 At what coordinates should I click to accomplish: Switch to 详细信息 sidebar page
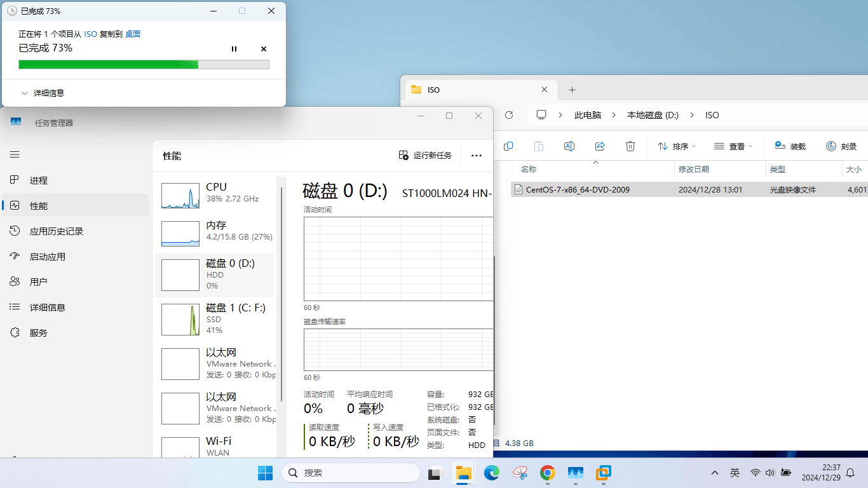click(x=76, y=308)
